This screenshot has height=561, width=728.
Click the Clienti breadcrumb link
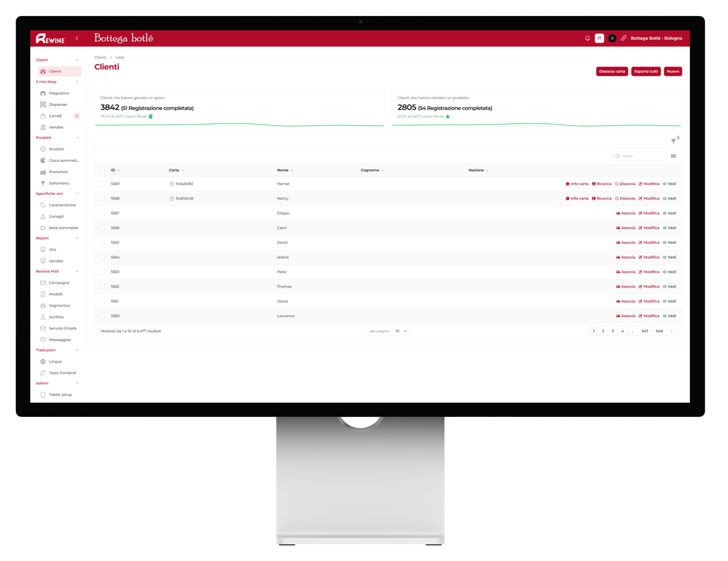click(100, 57)
